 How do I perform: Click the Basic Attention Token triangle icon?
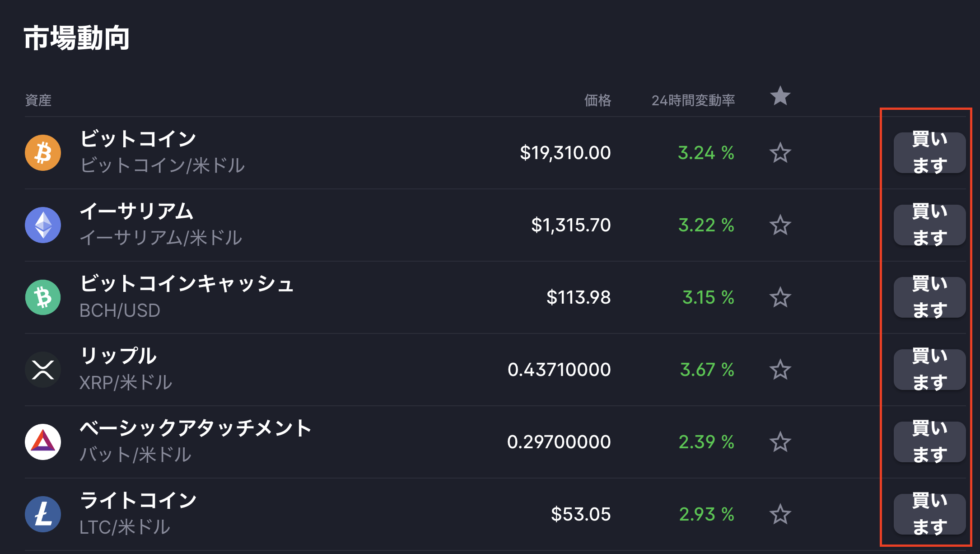(x=43, y=442)
